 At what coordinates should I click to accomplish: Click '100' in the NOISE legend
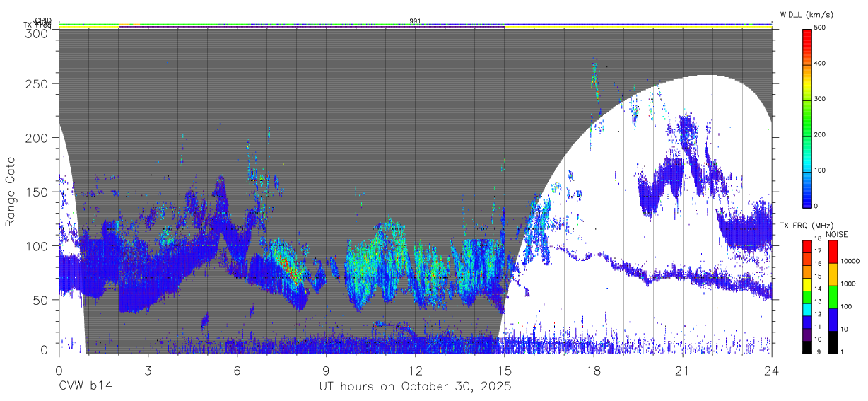[x=846, y=306]
